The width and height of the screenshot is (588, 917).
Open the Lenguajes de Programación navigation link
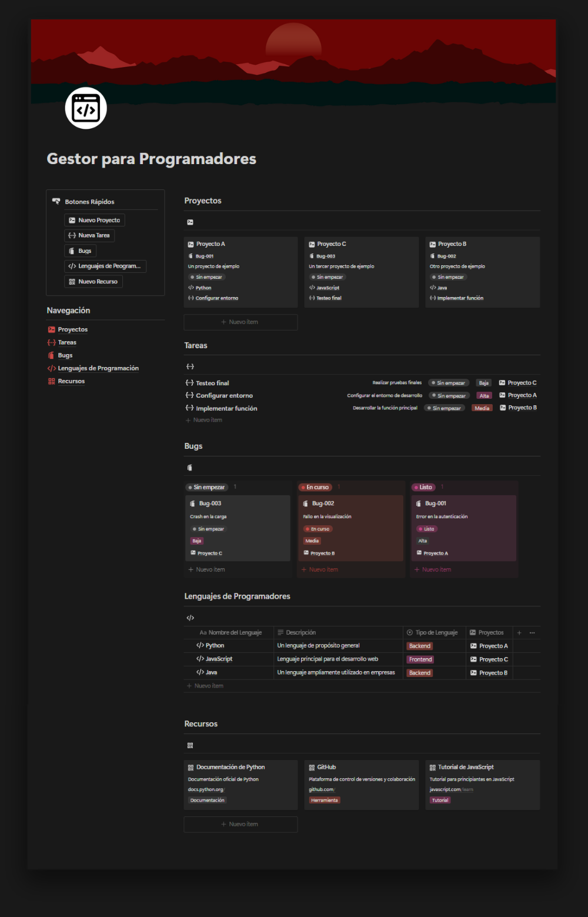tap(98, 368)
